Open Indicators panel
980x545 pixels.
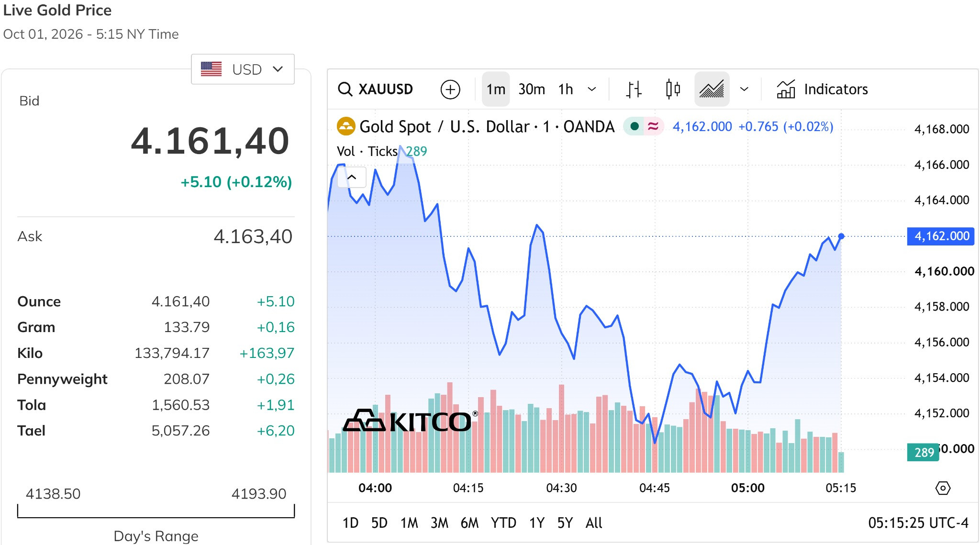click(822, 89)
